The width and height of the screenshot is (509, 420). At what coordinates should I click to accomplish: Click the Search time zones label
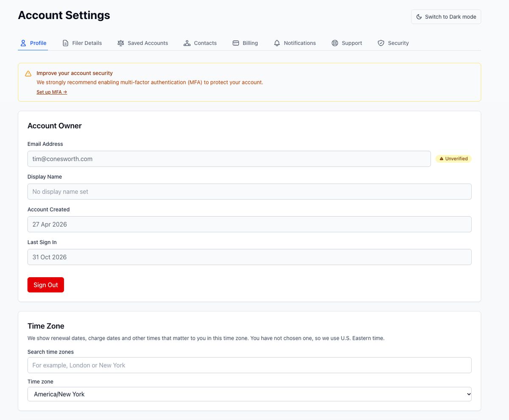click(50, 352)
